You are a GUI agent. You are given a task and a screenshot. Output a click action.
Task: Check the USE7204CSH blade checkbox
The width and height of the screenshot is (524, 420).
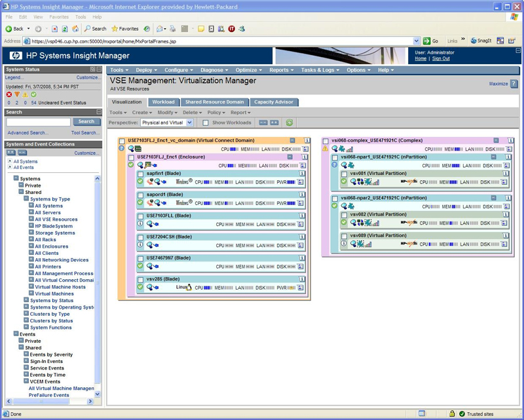point(141,237)
